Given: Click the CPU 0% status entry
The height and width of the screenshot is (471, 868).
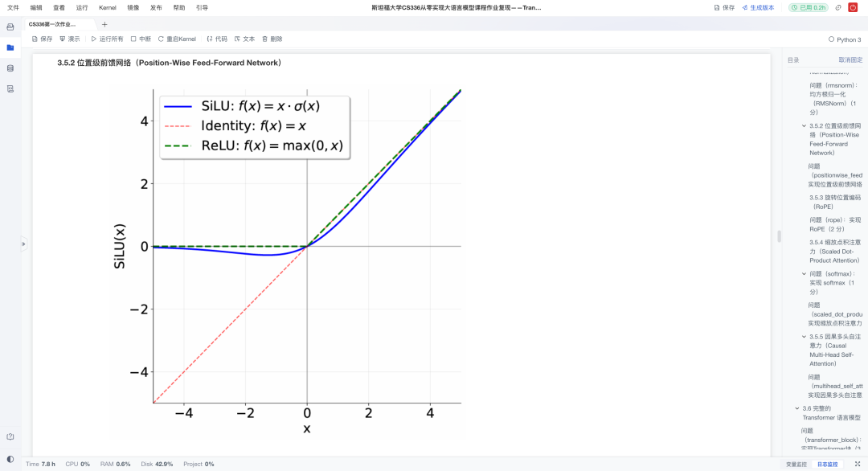Looking at the screenshot, I should click(x=77, y=465).
